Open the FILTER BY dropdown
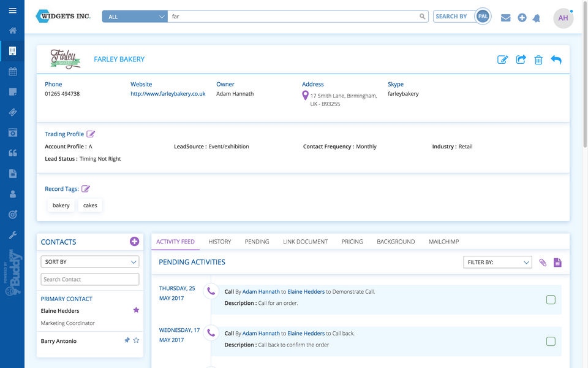The width and height of the screenshot is (588, 368). click(x=497, y=263)
